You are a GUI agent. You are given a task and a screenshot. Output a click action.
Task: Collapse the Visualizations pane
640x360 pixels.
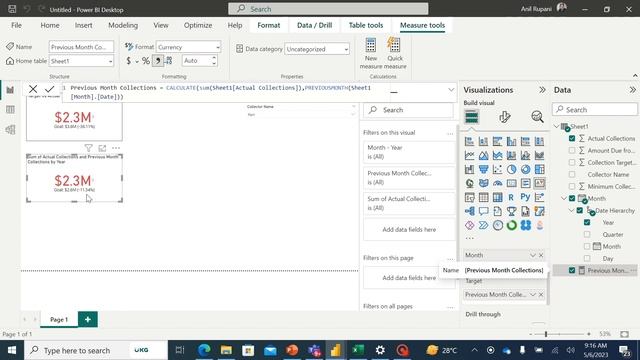(542, 90)
